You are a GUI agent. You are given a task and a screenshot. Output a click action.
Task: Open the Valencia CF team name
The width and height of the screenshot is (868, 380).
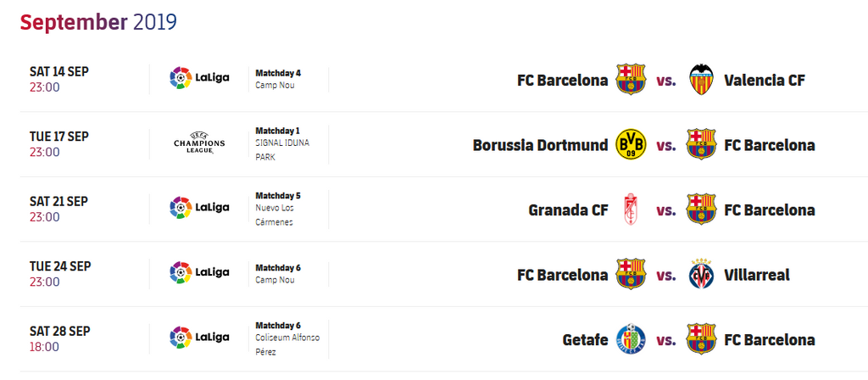(765, 81)
